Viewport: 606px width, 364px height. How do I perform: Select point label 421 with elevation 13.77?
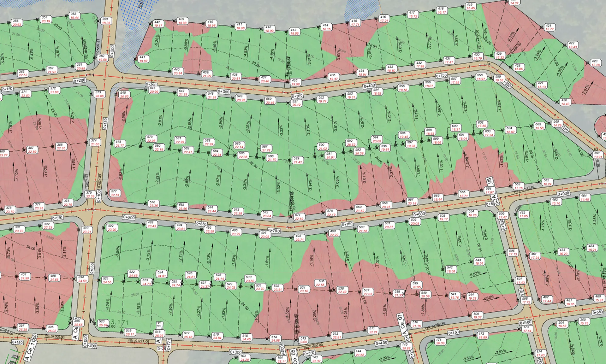(550, 27)
